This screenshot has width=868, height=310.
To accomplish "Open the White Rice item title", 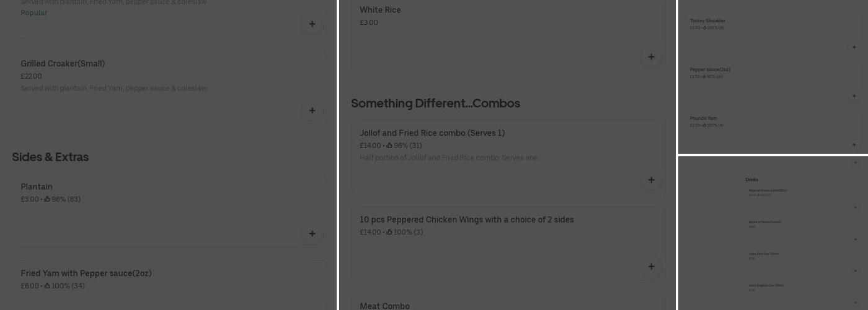I will point(380,10).
